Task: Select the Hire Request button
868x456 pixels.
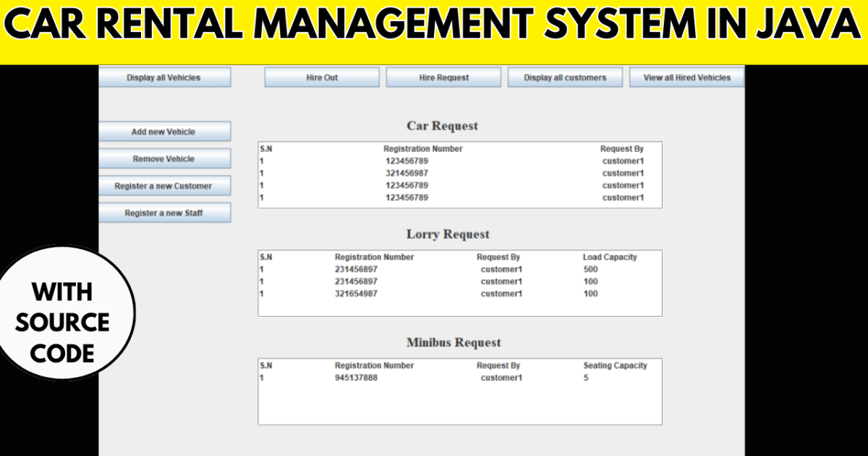Action: [x=443, y=77]
